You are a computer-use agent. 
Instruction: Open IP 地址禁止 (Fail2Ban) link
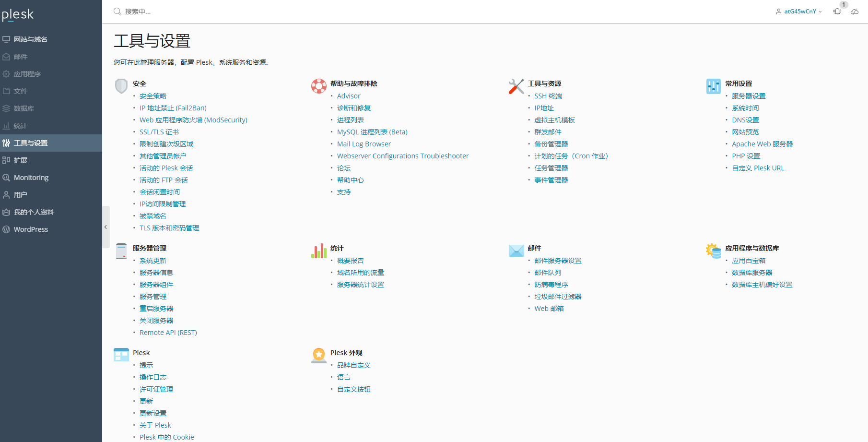(173, 108)
